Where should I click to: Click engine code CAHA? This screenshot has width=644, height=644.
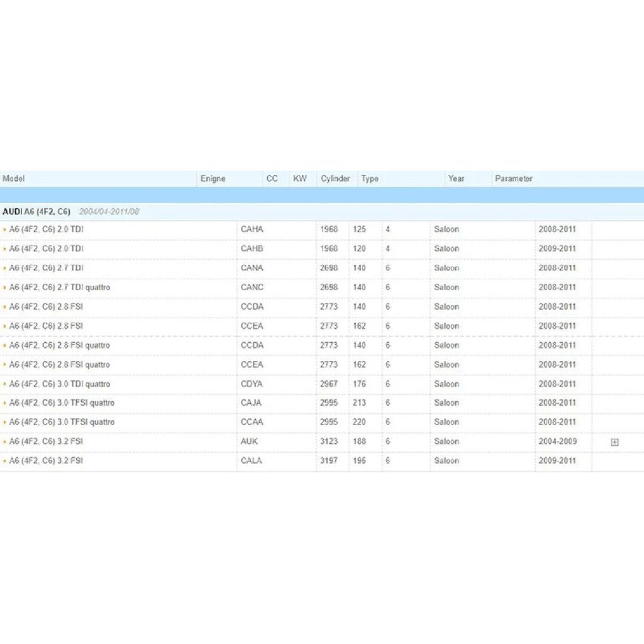click(x=252, y=229)
